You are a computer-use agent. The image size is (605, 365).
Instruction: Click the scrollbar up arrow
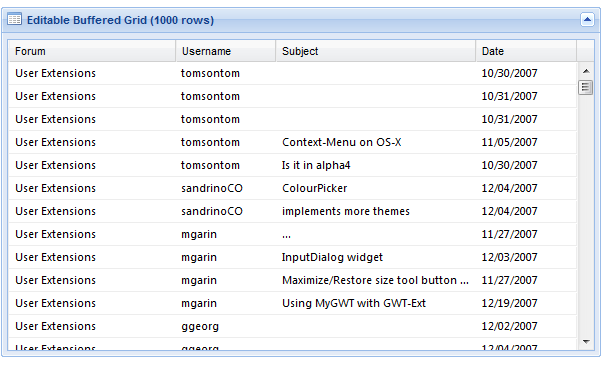point(586,71)
